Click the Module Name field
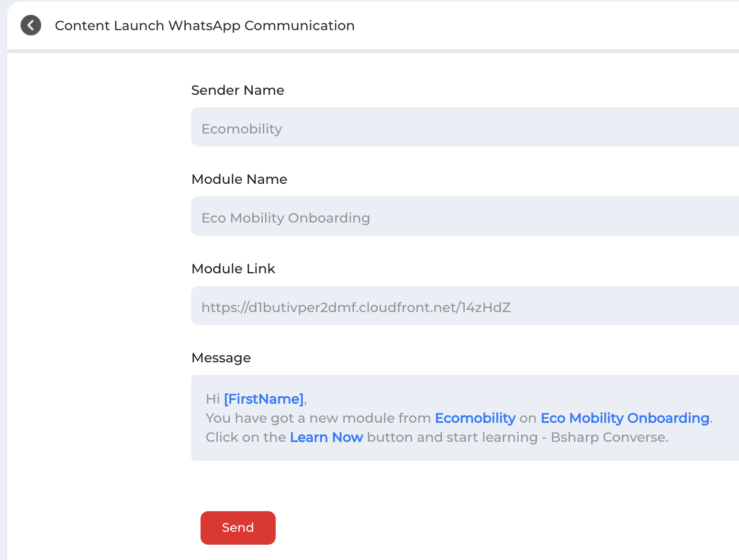 click(465, 216)
